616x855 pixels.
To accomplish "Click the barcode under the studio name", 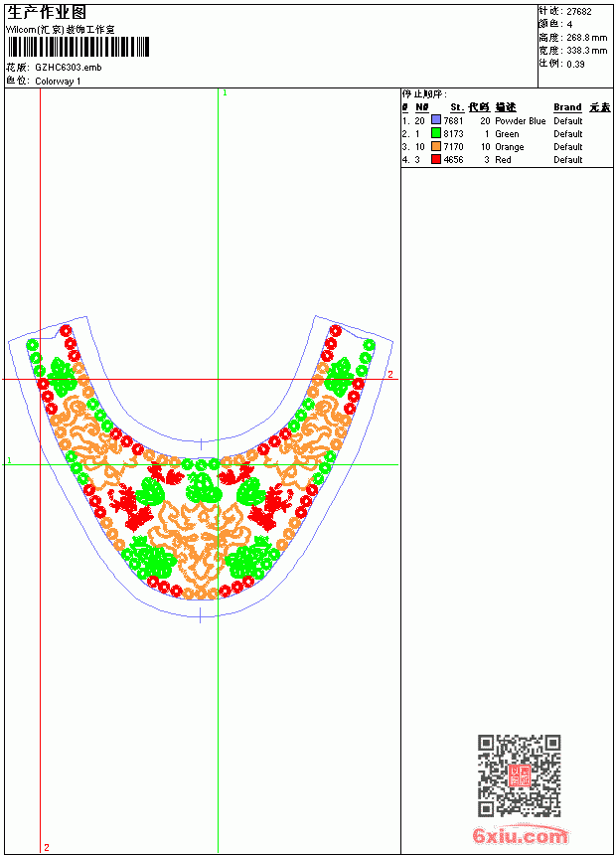I will (77, 47).
